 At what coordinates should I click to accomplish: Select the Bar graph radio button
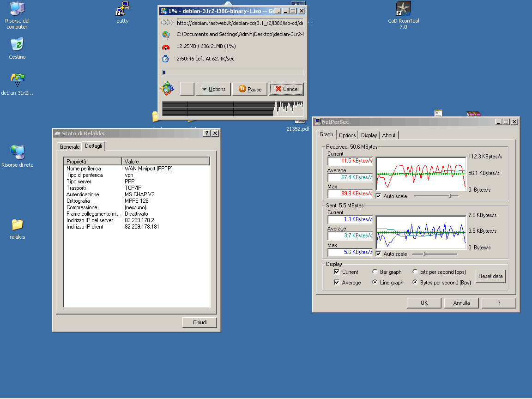click(375, 272)
